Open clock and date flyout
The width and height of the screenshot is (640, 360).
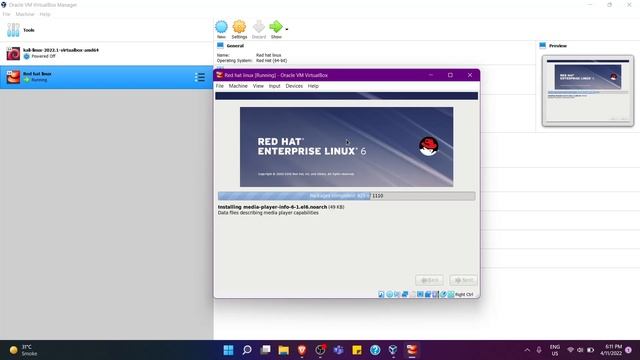pyautogui.click(x=611, y=350)
